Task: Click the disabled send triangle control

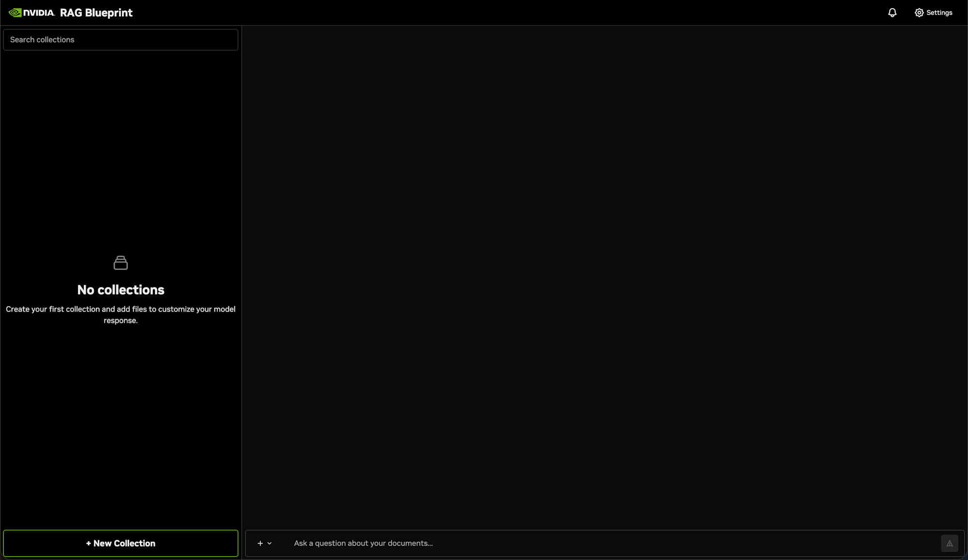Action: [x=950, y=543]
